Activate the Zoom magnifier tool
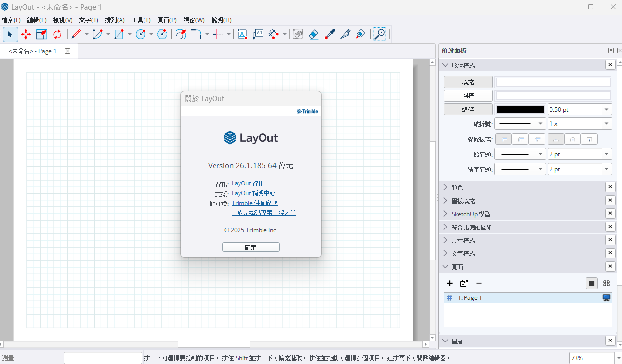Image resolution: width=622 pixels, height=364 pixels. coord(380,34)
